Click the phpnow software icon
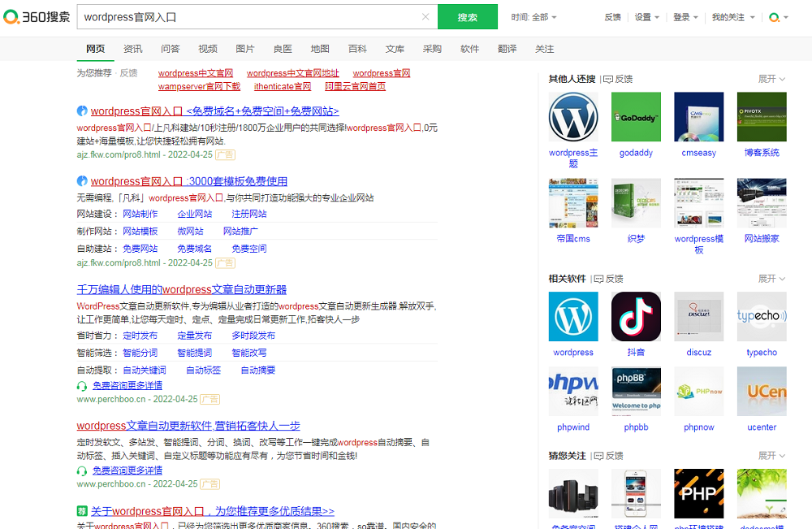Viewport: 812px width, 529px height. coord(698,391)
